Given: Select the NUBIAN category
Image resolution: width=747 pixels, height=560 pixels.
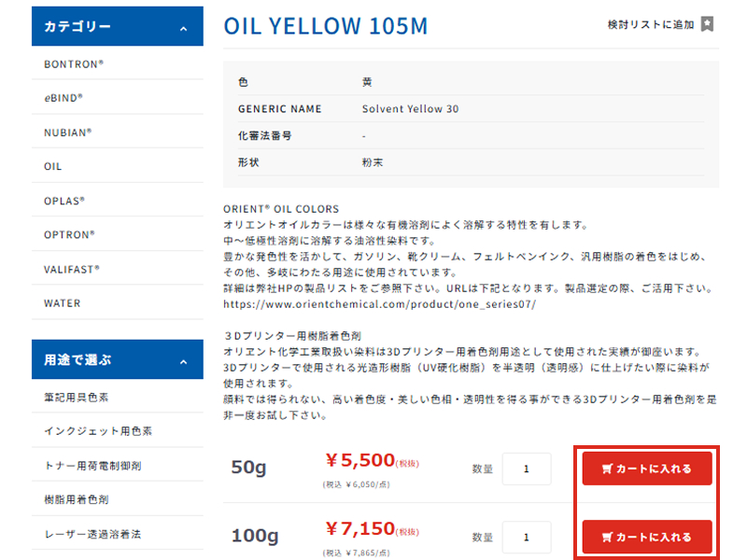Looking at the screenshot, I should 67,133.
